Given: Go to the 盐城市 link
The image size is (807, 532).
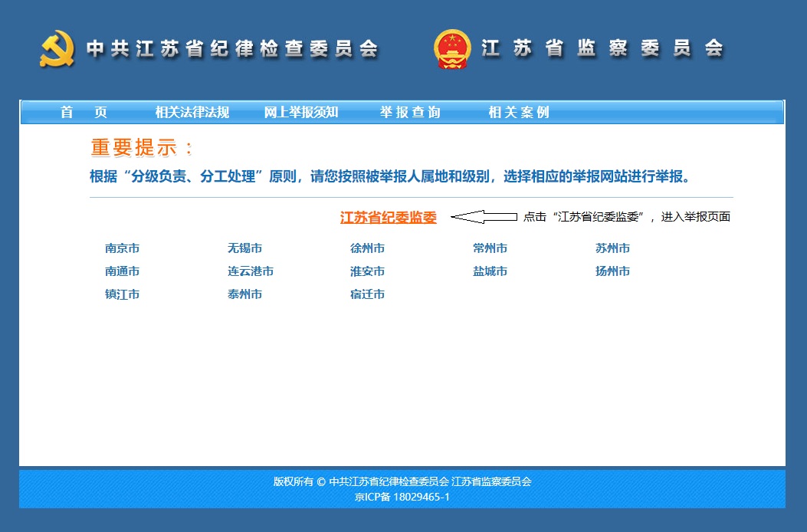Looking at the screenshot, I should 490,271.
